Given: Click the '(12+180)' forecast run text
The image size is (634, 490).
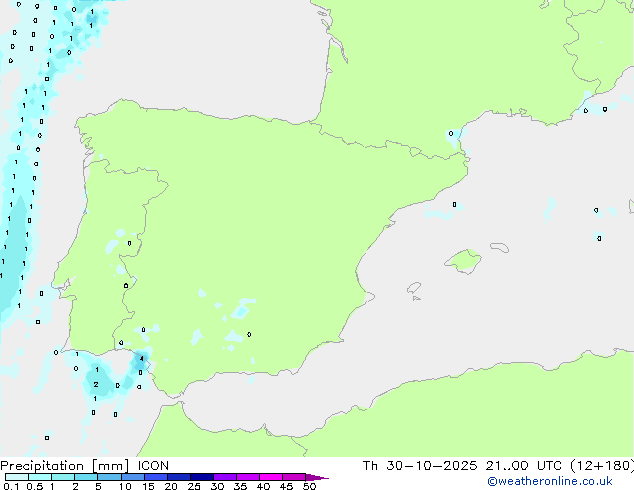Looking at the screenshot, I should click(x=602, y=466).
